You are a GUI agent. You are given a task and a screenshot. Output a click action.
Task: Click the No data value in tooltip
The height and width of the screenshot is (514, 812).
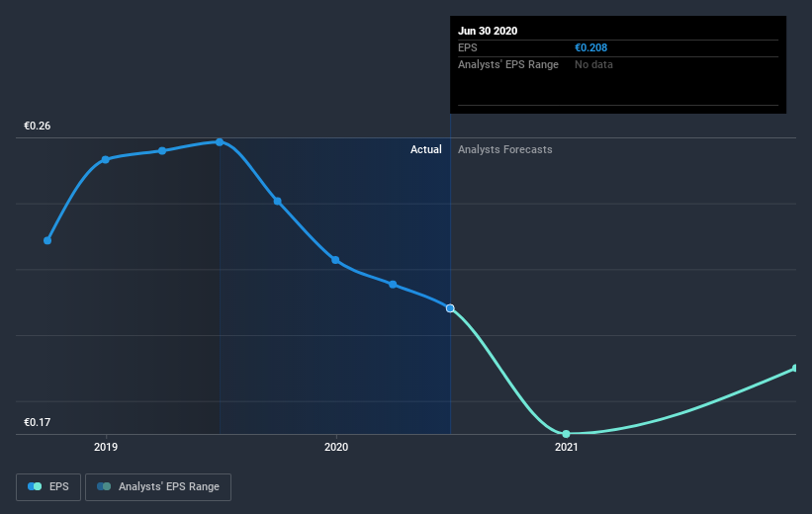pos(593,64)
